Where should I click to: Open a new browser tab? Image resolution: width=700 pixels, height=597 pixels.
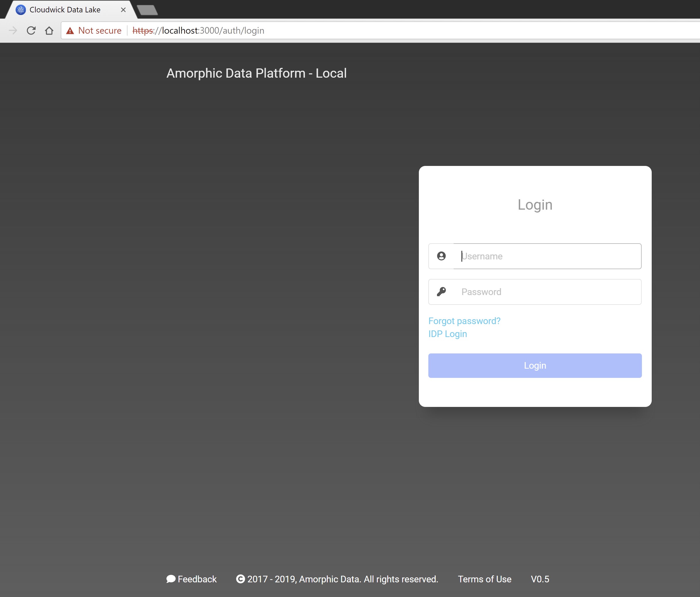(x=147, y=10)
